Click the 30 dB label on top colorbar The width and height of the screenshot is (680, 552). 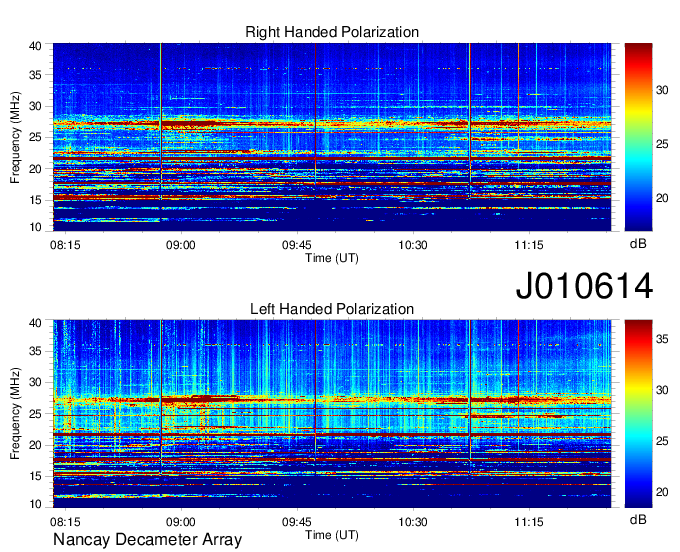[662, 90]
